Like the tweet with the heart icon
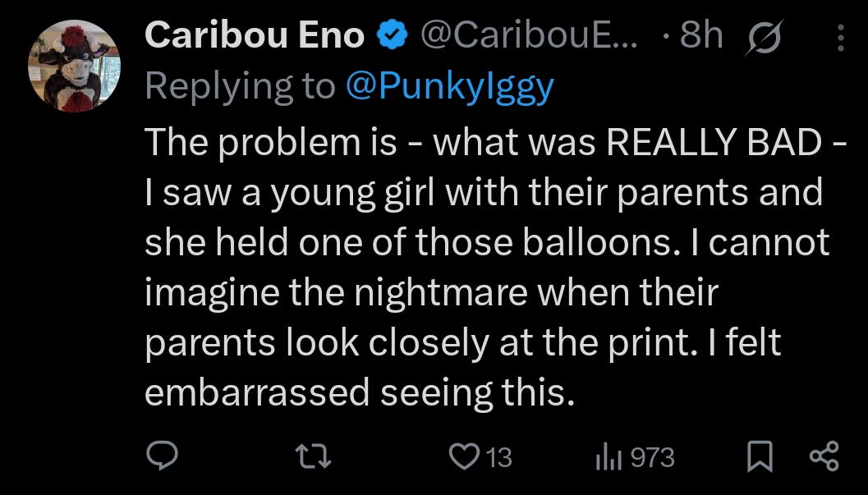Screen dimensions: 868x495 pyautogui.click(x=463, y=457)
